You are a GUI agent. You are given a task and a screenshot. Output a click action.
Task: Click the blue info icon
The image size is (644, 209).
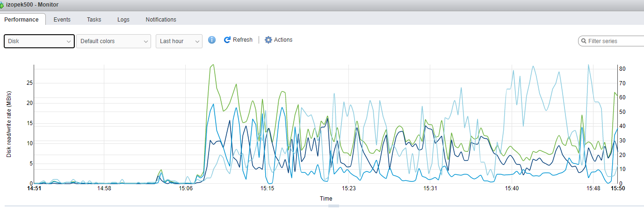(212, 40)
